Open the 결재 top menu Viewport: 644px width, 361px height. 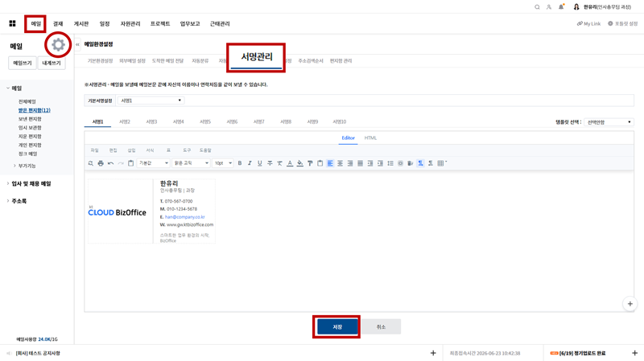coord(58,24)
